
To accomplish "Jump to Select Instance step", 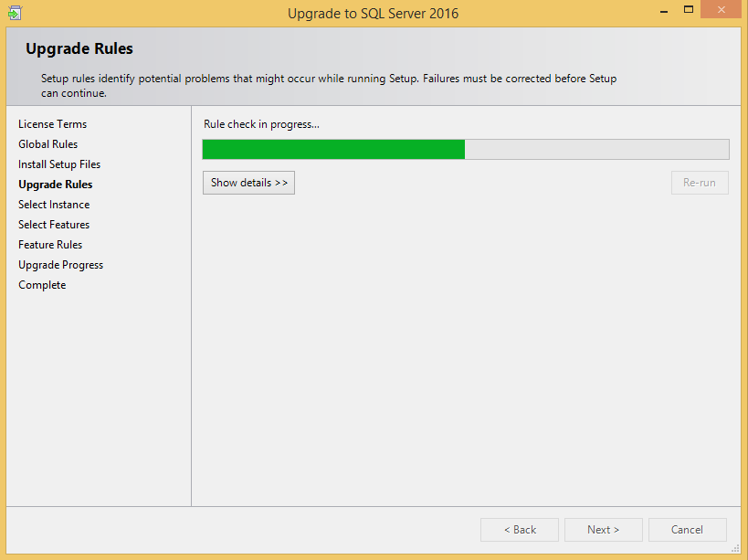I will tap(54, 205).
